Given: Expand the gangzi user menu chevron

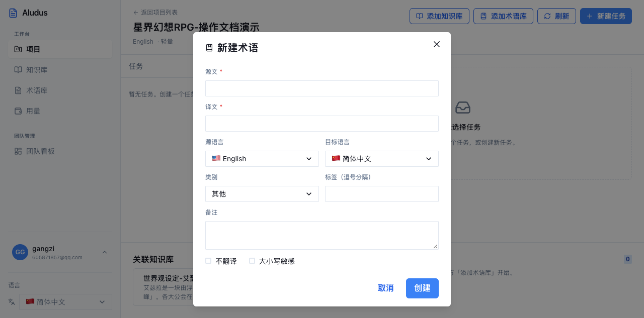Looking at the screenshot, I should [x=105, y=252].
